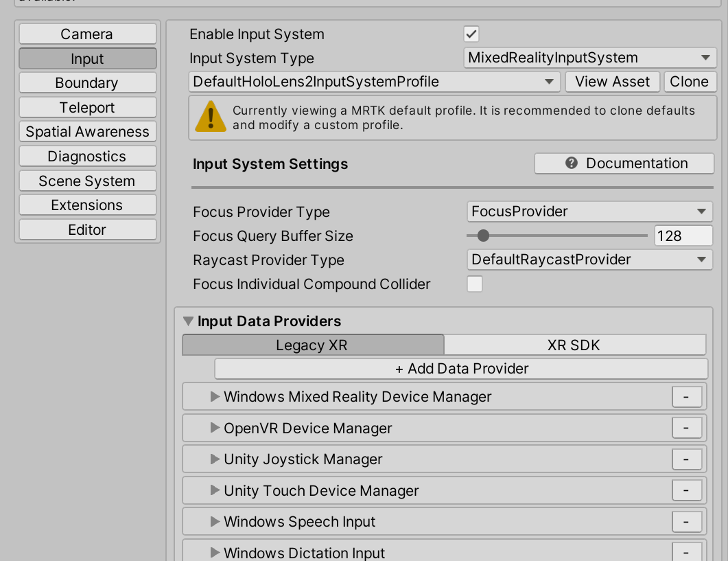The image size is (728, 561).
Task: Click the MRTK default profile warning text
Action: (x=463, y=117)
